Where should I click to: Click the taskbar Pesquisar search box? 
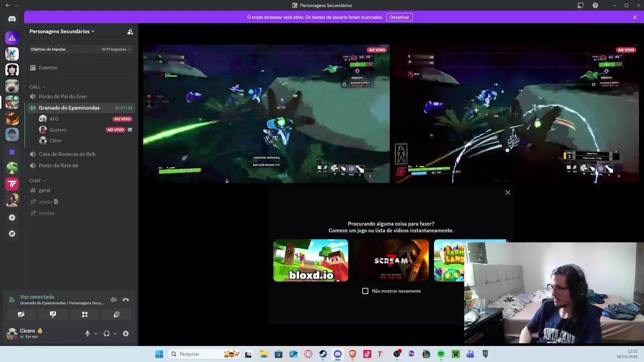point(204,354)
